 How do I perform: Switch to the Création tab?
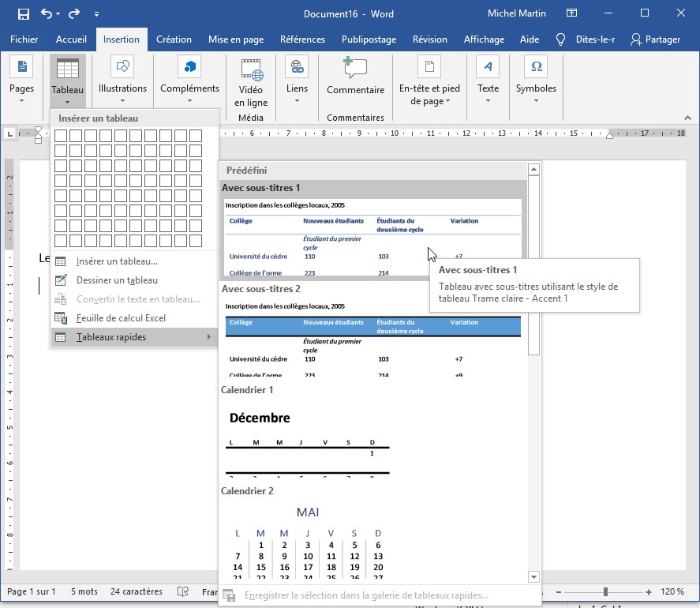click(174, 39)
